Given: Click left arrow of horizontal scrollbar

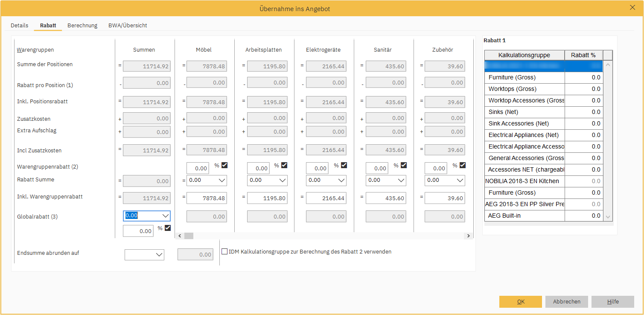Looking at the screenshot, I should [x=180, y=236].
